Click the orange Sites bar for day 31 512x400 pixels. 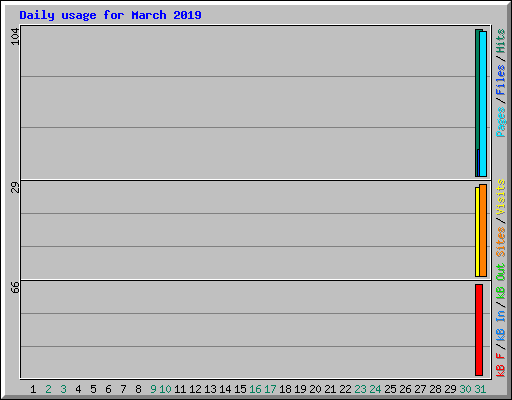(x=483, y=230)
